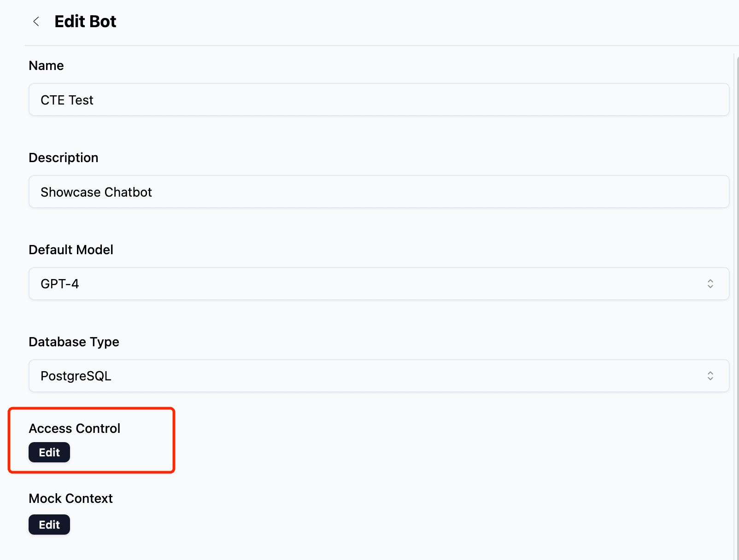Click the Access Control section label
Image resolution: width=739 pixels, height=560 pixels.
pyautogui.click(x=75, y=429)
